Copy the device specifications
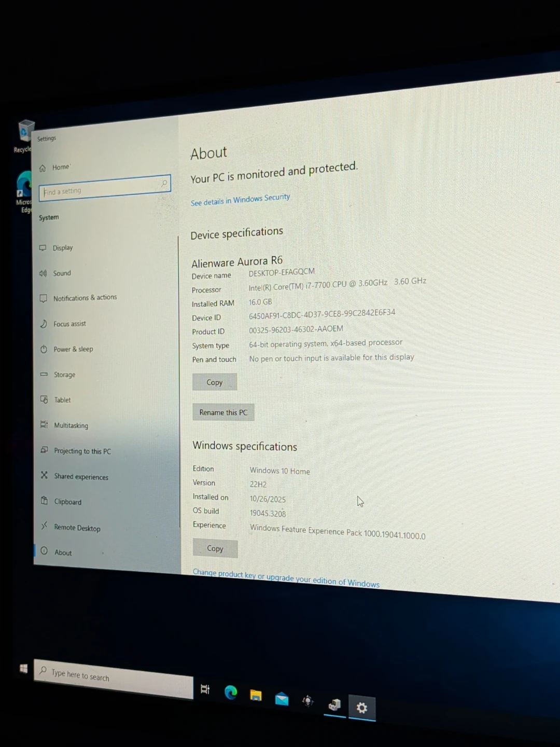Screen dimensions: 560x747 pos(215,382)
